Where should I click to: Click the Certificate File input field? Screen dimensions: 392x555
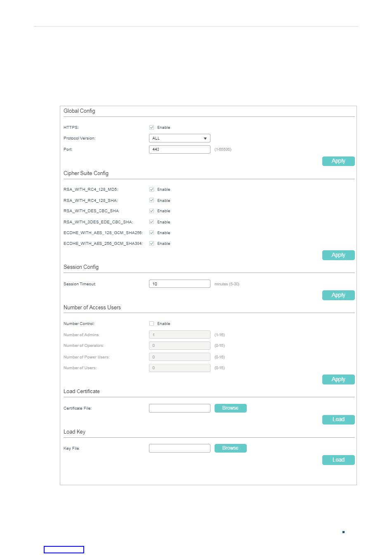179,408
